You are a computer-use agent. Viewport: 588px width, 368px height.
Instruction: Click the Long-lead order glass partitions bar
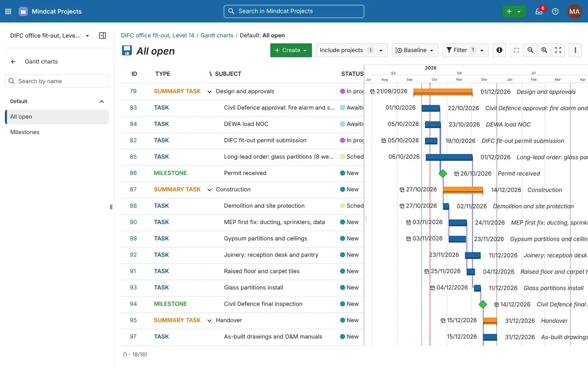click(449, 157)
